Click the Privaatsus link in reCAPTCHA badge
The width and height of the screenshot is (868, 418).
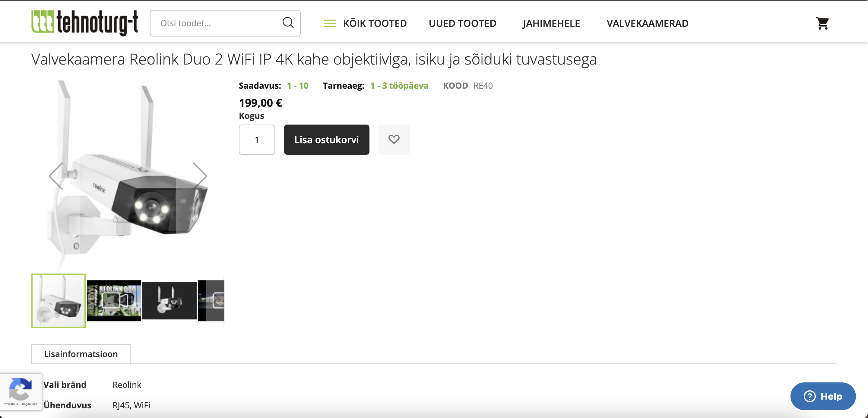pos(11,404)
